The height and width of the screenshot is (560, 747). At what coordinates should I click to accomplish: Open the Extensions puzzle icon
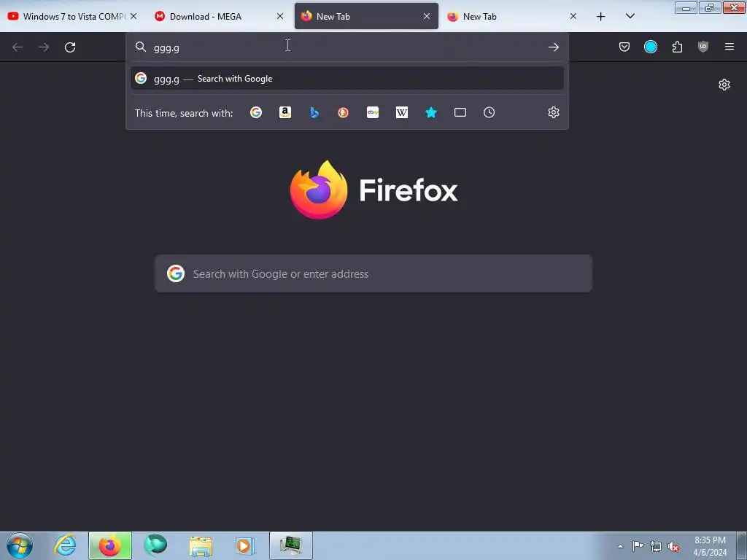click(677, 47)
